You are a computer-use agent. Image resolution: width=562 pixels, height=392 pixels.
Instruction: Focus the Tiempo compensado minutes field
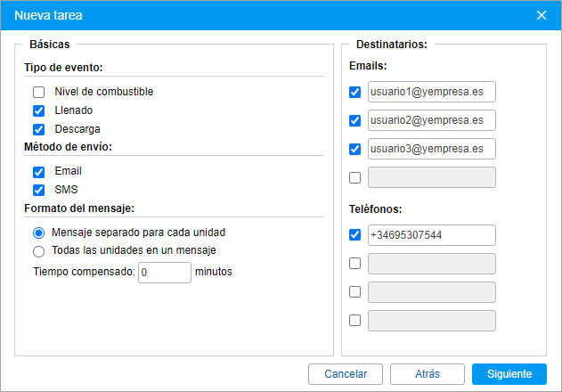[x=165, y=273]
